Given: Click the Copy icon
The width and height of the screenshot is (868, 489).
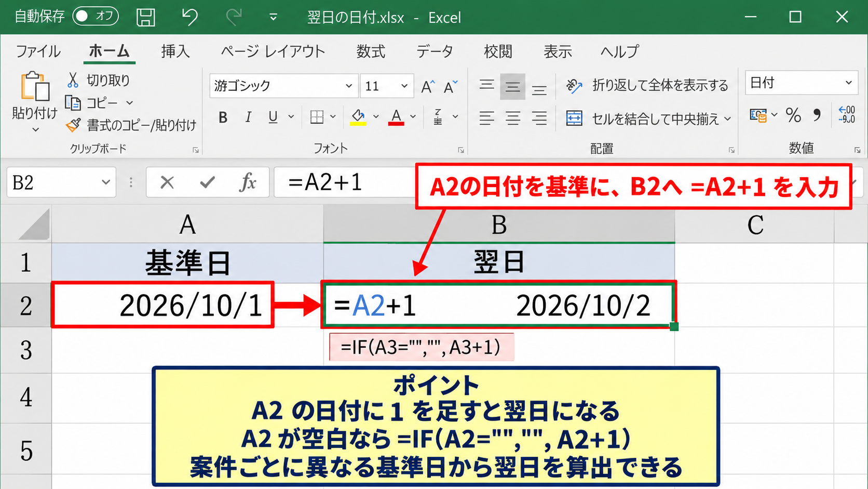Looking at the screenshot, I should [73, 103].
